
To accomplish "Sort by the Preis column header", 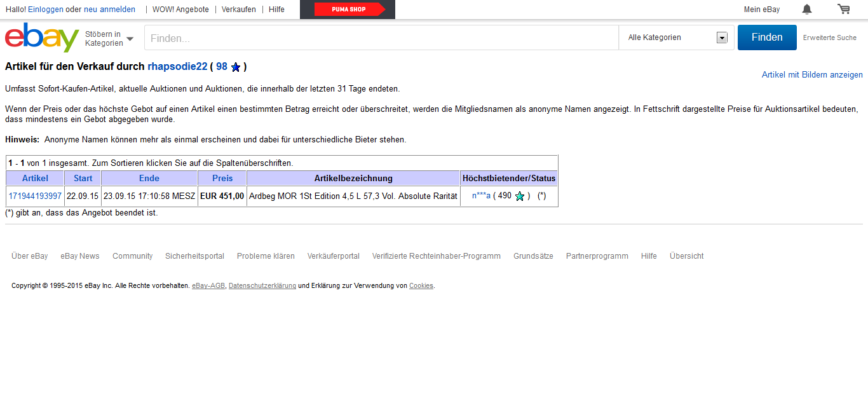I will tap(222, 178).
